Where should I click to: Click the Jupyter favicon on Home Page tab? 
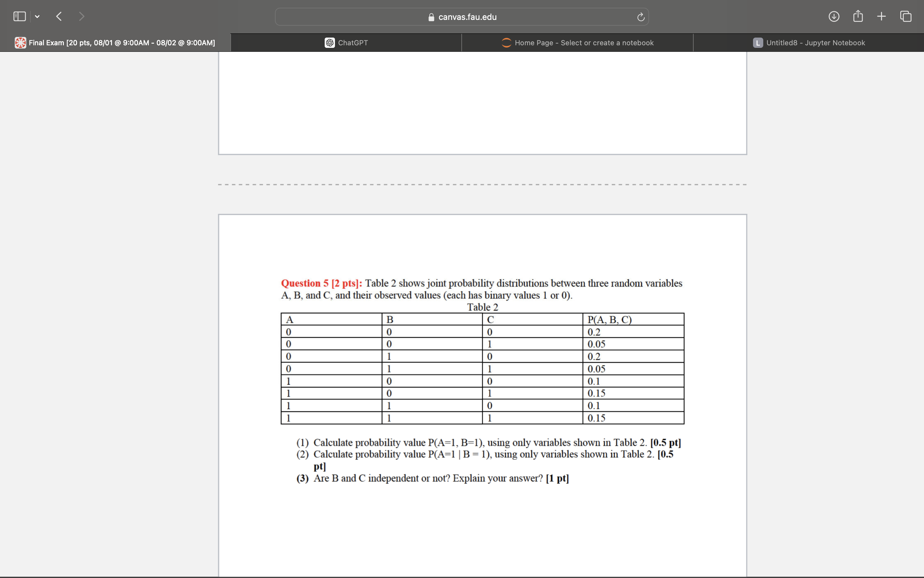[506, 43]
